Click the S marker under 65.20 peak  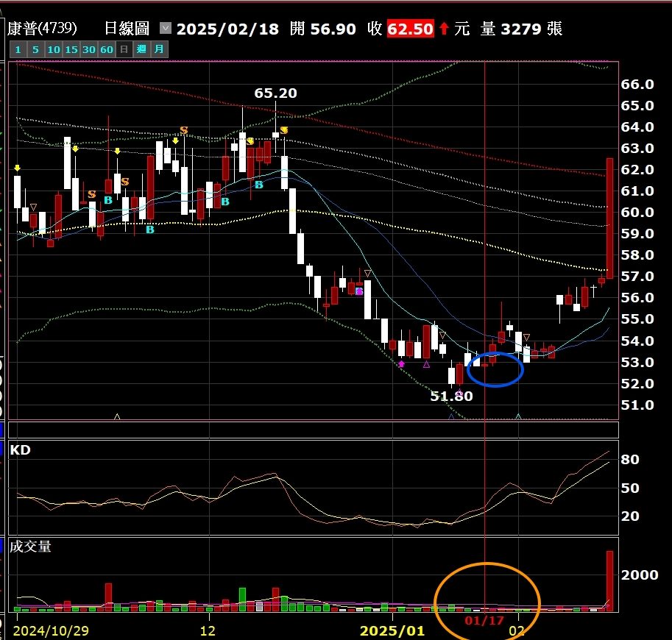point(283,130)
